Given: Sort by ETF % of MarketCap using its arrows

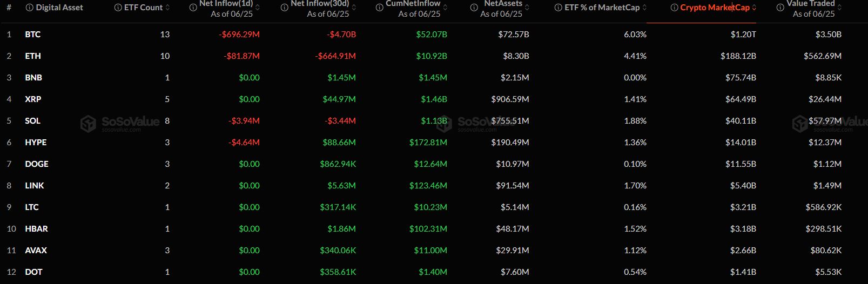Looking at the screenshot, I should 644,8.
